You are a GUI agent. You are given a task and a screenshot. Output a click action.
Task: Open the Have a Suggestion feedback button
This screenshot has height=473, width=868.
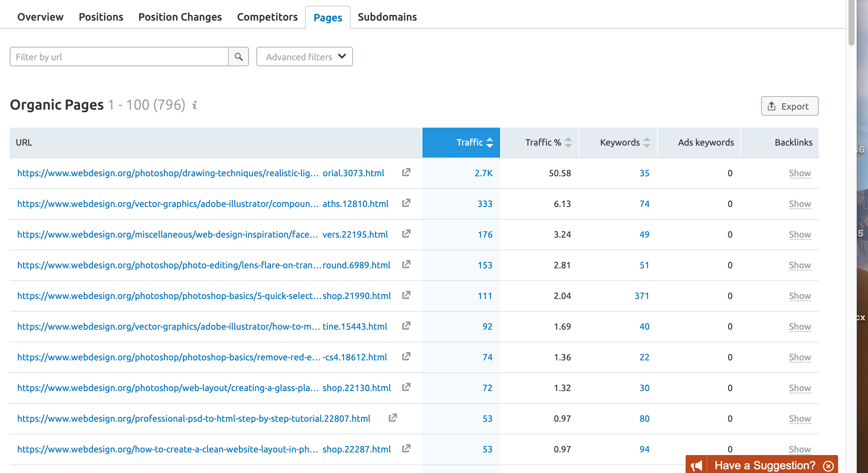tap(761, 465)
